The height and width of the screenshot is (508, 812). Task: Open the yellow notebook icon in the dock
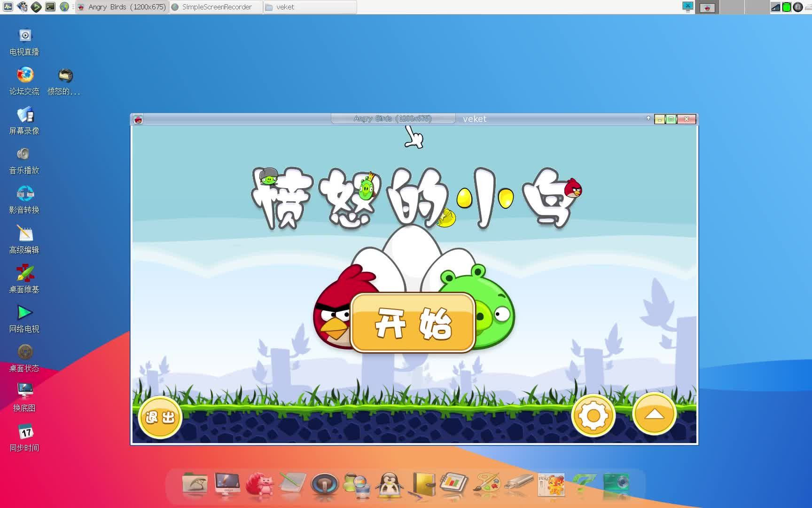pyautogui.click(x=422, y=484)
